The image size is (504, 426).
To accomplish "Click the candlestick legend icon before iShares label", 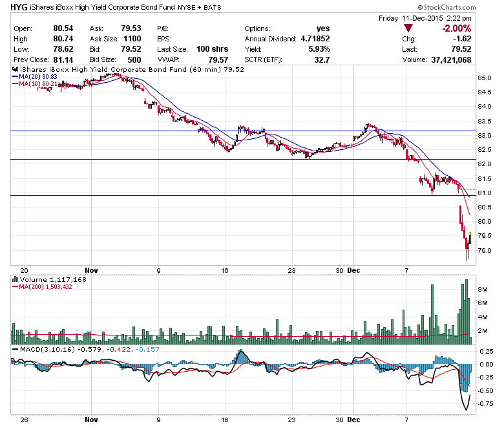I will pos(16,69).
